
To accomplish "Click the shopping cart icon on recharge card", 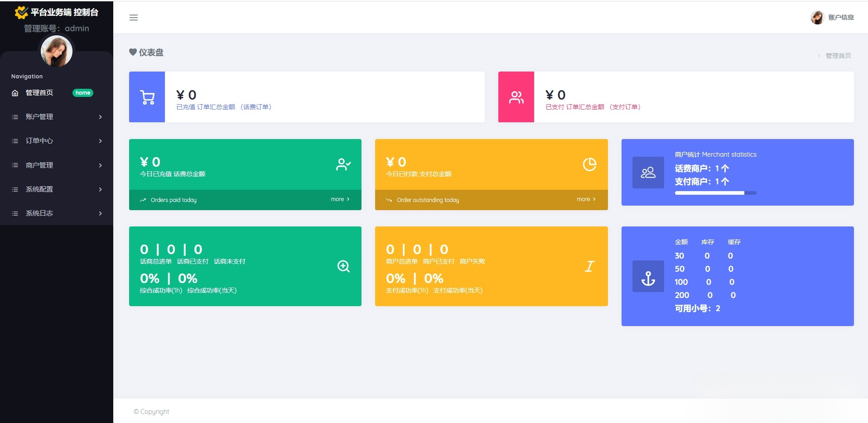I will (147, 97).
